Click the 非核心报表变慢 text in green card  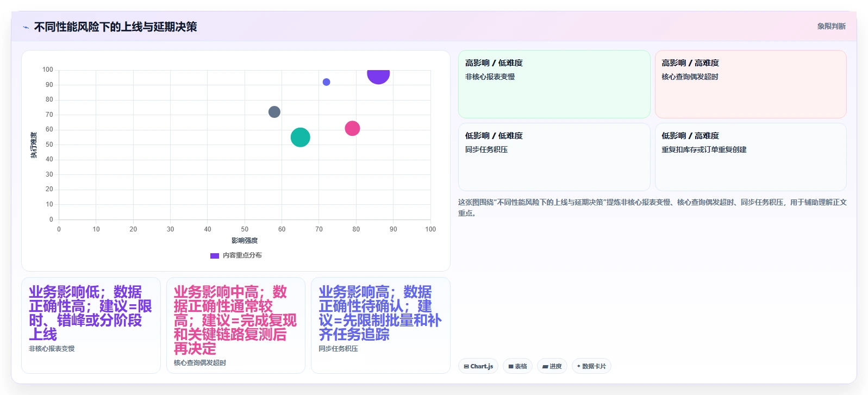click(490, 77)
